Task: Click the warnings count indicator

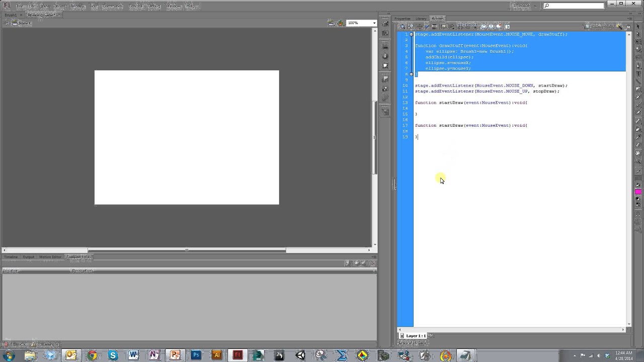Action: coord(46,344)
